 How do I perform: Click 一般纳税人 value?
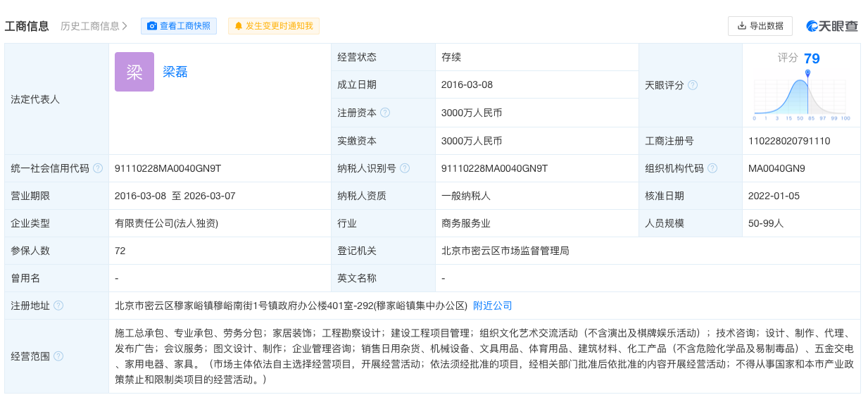coord(466,196)
